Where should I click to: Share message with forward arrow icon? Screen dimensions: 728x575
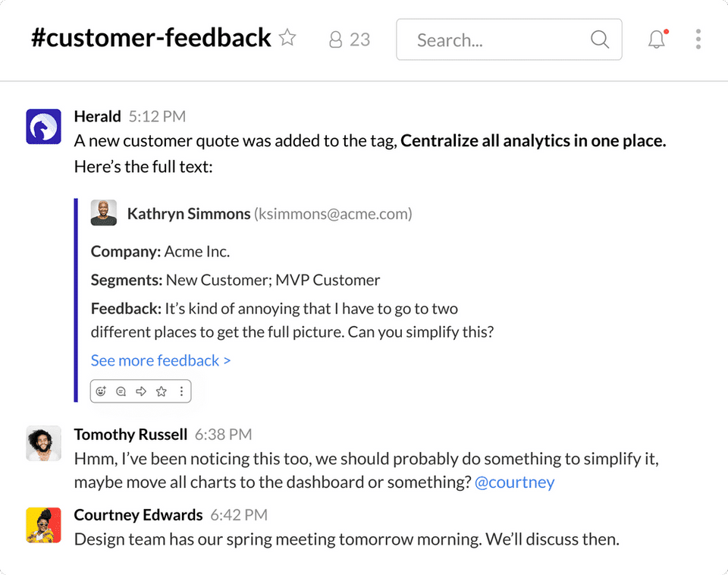141,391
